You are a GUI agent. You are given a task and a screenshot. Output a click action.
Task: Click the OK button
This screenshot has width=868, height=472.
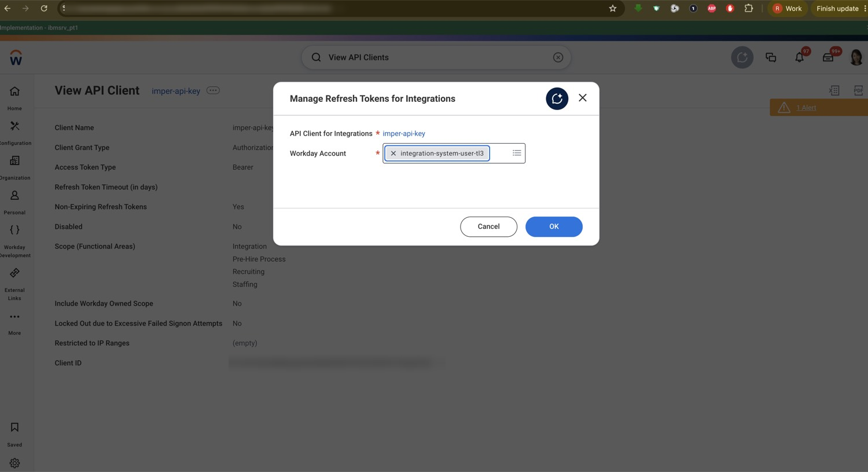[x=554, y=226]
